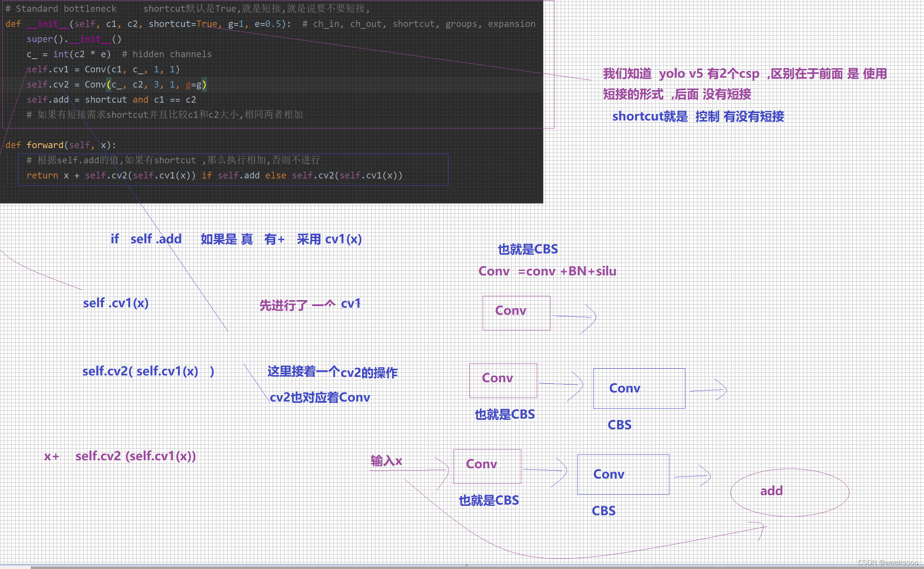Image resolution: width=924 pixels, height=569 pixels.
Task: Click the 'cv2也对应着Conv' note
Action: 320,397
